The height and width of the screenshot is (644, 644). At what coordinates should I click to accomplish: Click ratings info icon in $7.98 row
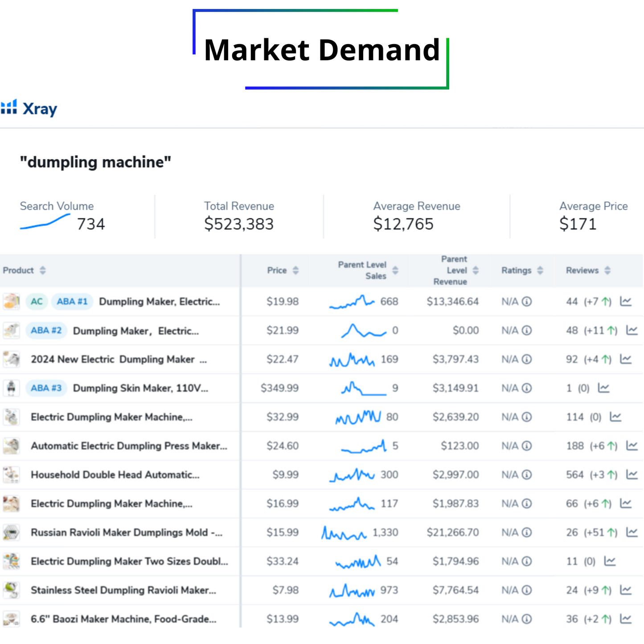(x=527, y=590)
